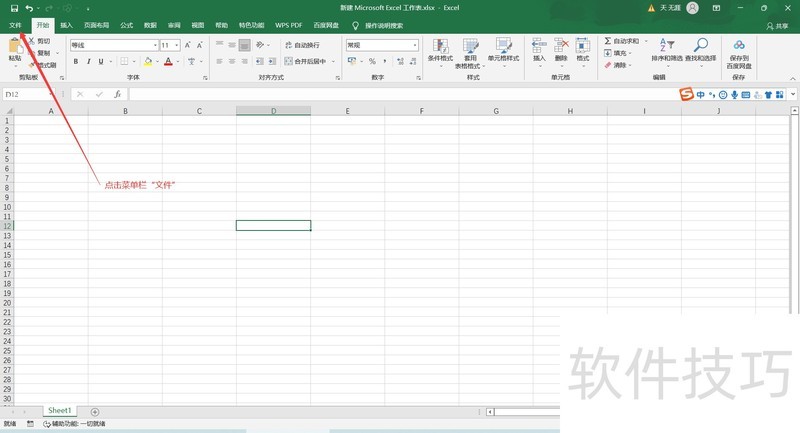The width and height of the screenshot is (800, 433).
Task: Click Clear (清除) button
Action: 618,65
